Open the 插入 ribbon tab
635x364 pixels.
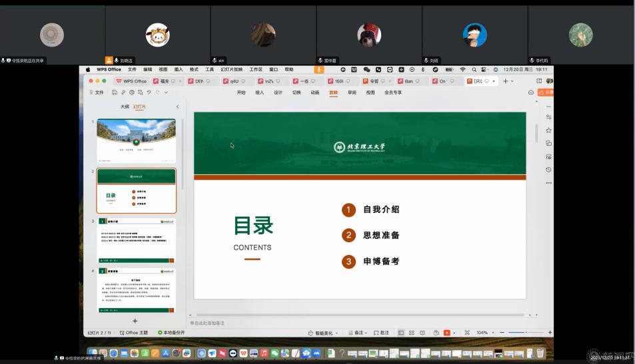tap(259, 92)
